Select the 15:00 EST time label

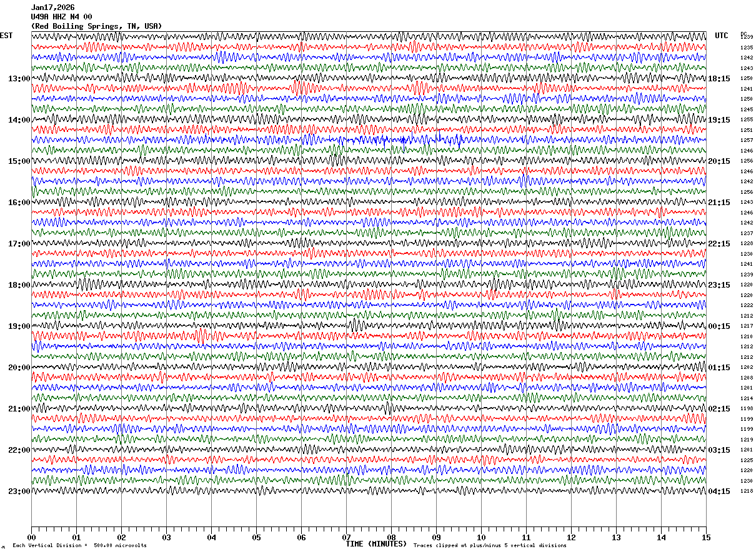pos(19,161)
